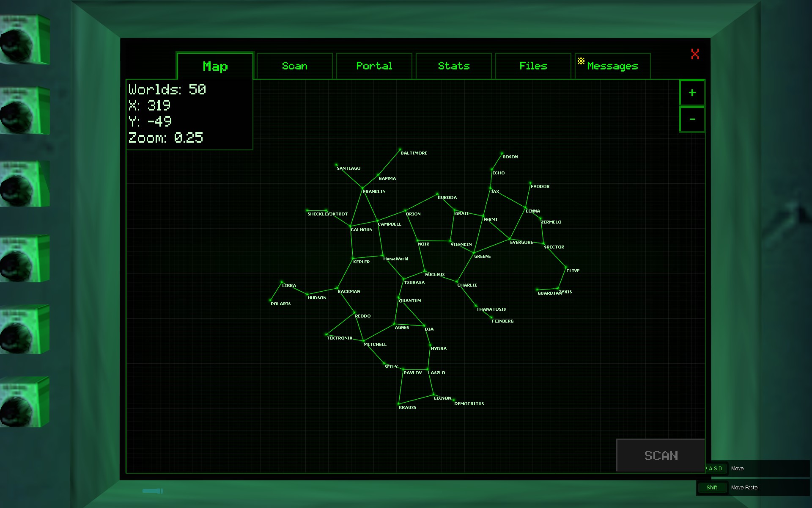
Task: Switch to the Scan tab
Action: tap(295, 66)
